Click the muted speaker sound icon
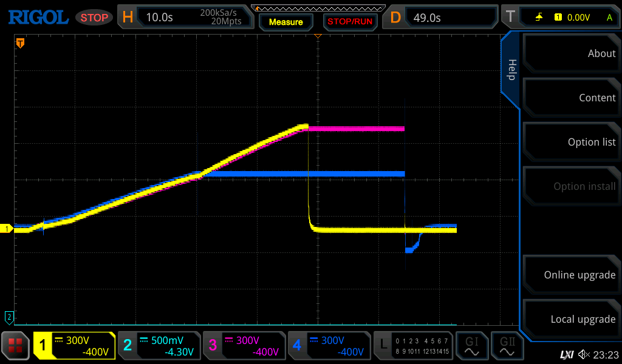The height and width of the screenshot is (364, 622). (584, 354)
